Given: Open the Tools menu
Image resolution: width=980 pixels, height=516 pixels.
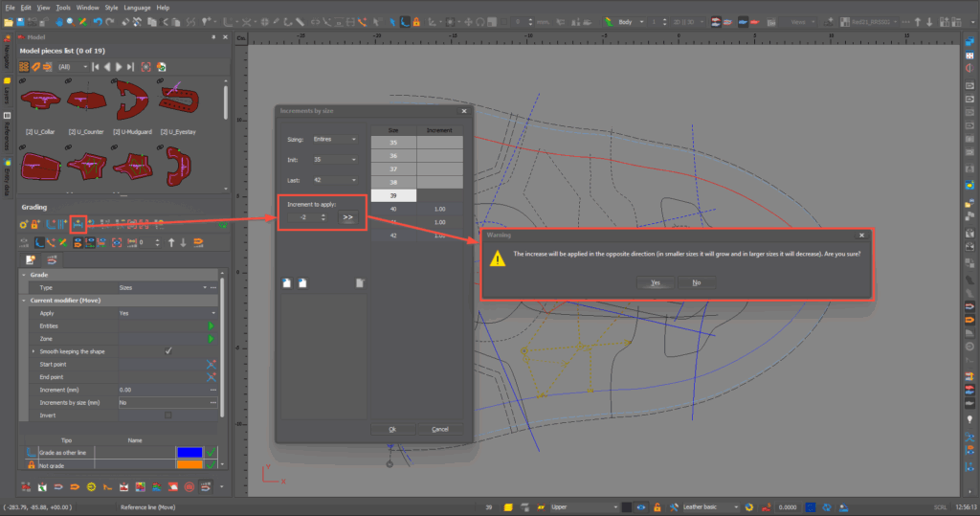Looking at the screenshot, I should click(63, 7).
